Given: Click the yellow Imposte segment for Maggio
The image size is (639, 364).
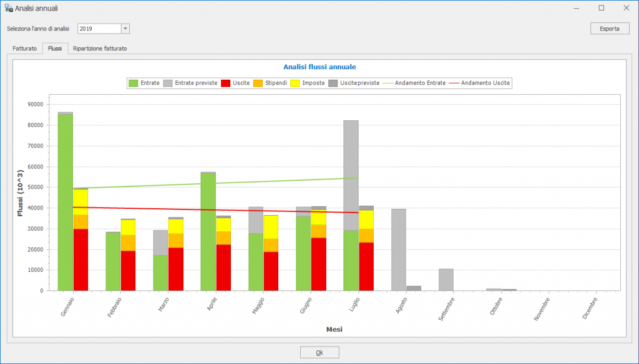Looking at the screenshot, I should pyautogui.click(x=271, y=228).
